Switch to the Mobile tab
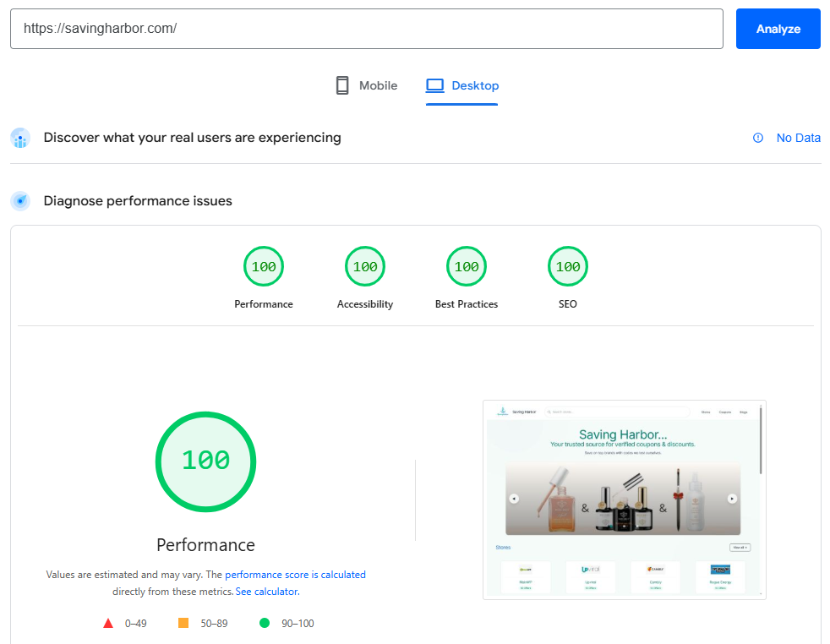The width and height of the screenshot is (830, 644). click(366, 85)
